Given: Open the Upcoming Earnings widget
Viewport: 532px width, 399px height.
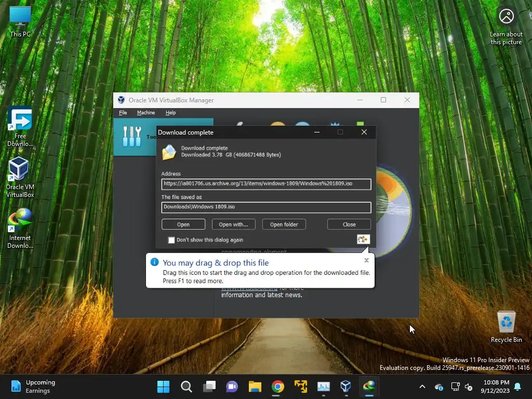Looking at the screenshot, I should pyautogui.click(x=33, y=387).
